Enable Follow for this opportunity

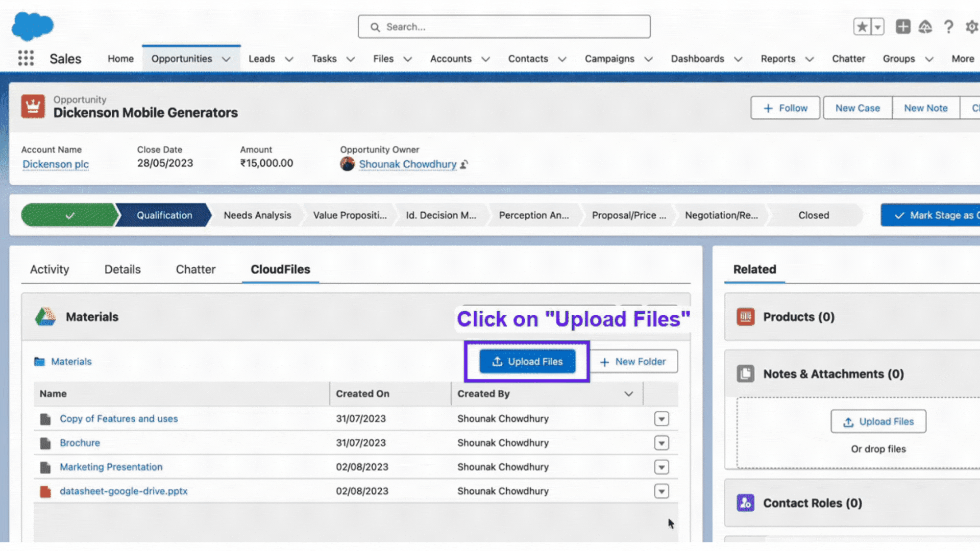click(x=786, y=108)
